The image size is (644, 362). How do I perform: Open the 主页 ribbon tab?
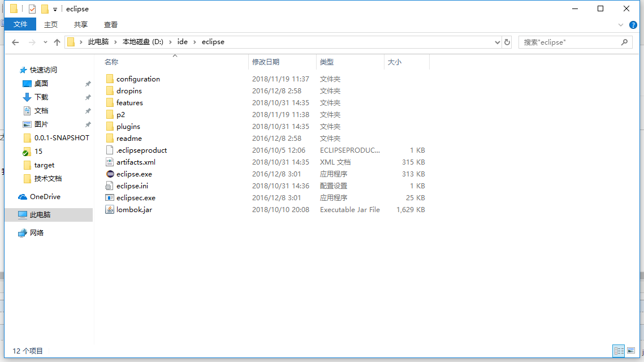[51, 25]
